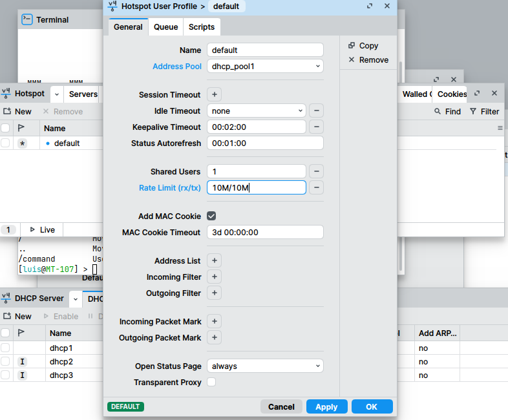Add a Session Timeout value with plus
The image size is (508, 420).
[x=215, y=95]
